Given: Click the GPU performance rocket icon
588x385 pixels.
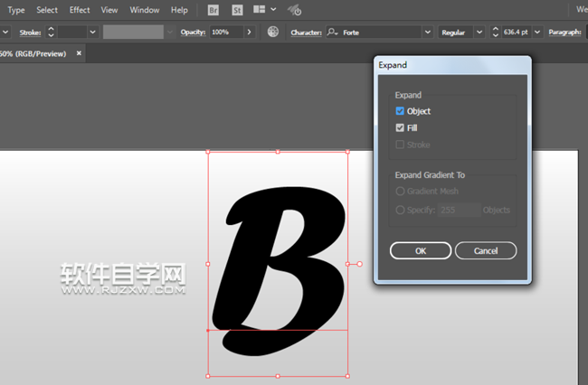Looking at the screenshot, I should [x=295, y=11].
